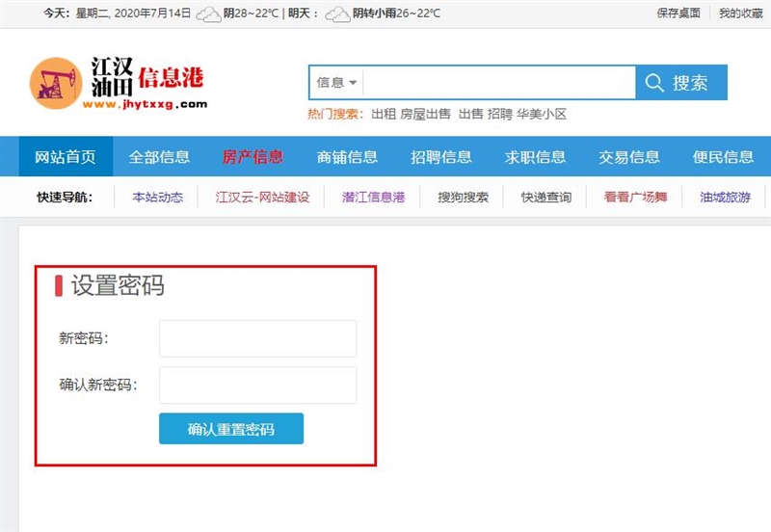Click the 确认新密码 input field
The image size is (771, 532).
tap(257, 386)
